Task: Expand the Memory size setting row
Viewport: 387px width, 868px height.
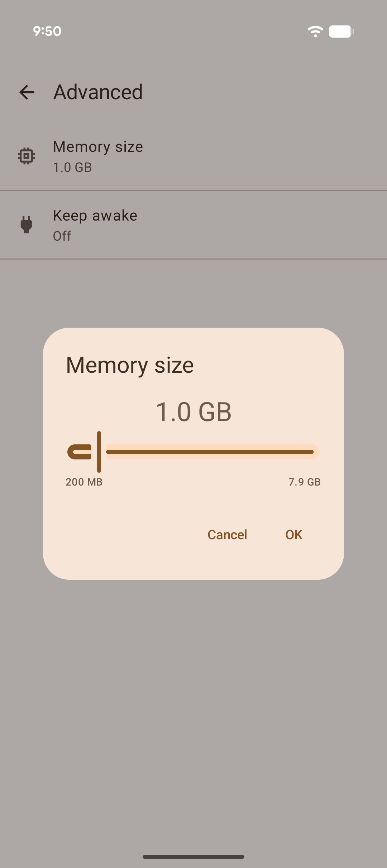Action: pyautogui.click(x=193, y=155)
